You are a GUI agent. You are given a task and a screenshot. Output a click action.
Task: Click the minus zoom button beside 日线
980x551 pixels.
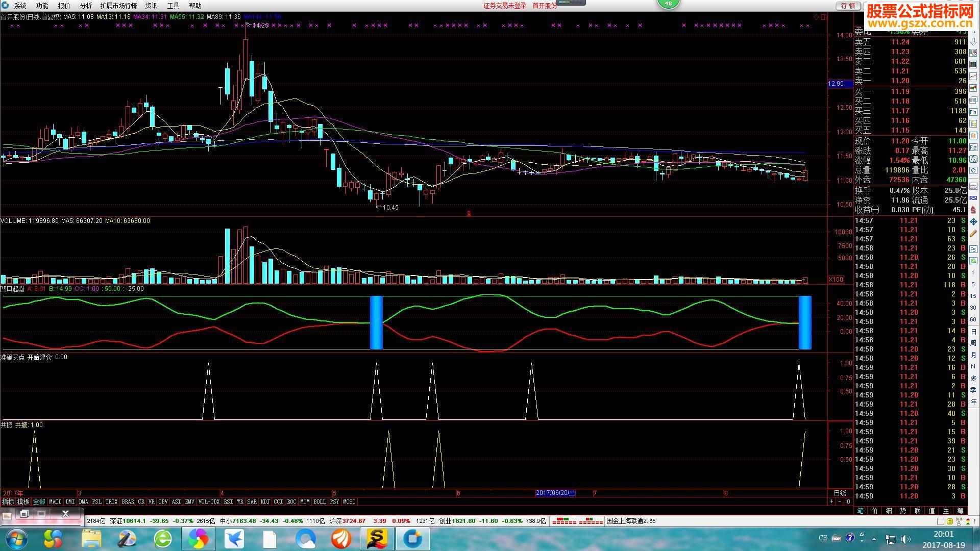coord(840,502)
